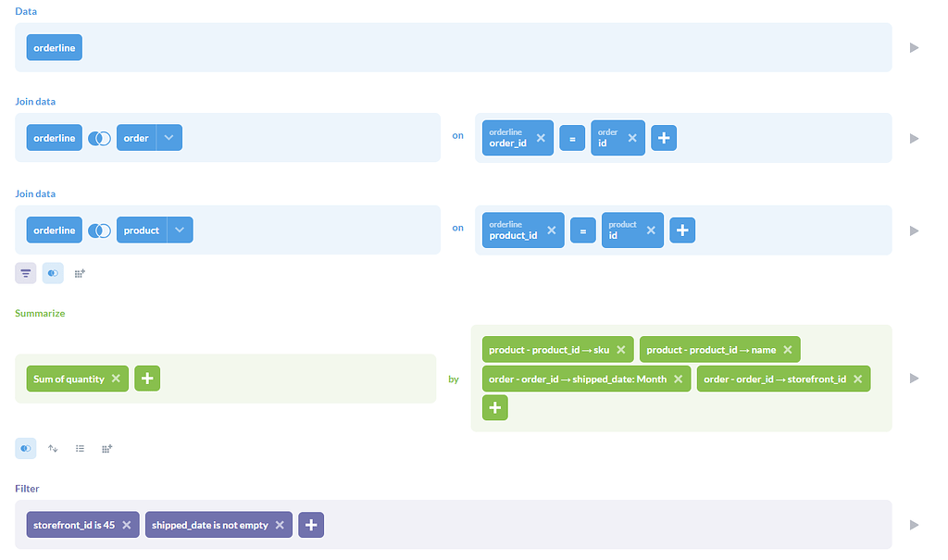Open the product table dropdown arrow
The height and width of the screenshot is (560, 948).
pos(180,230)
